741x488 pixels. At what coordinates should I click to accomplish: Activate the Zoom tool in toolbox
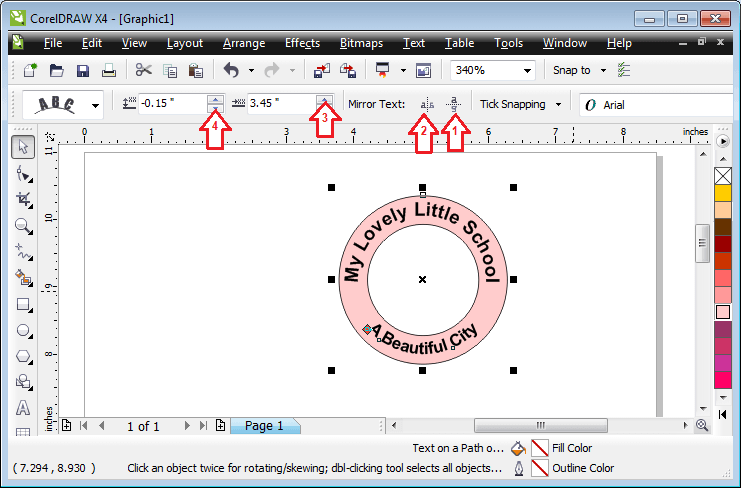pyautogui.click(x=23, y=225)
